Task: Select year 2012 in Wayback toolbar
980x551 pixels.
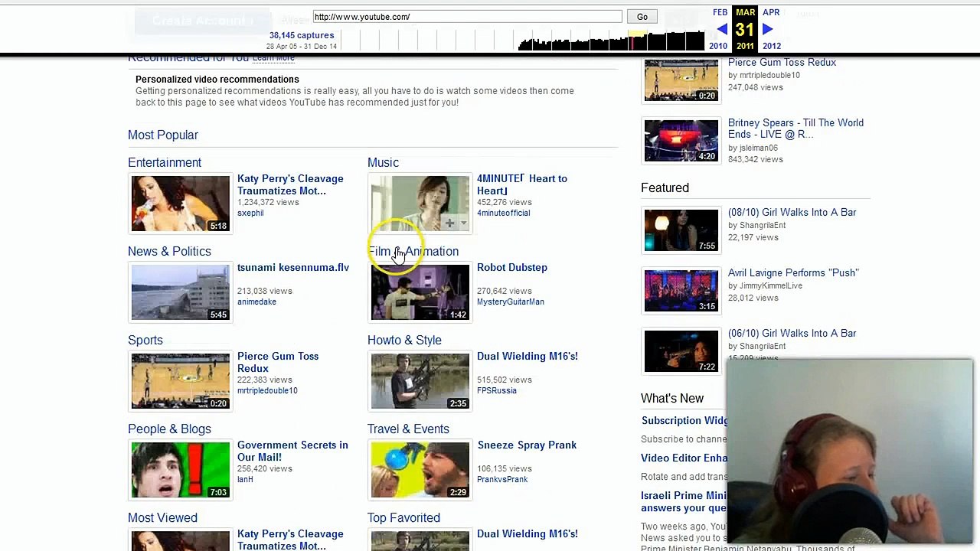Action: [771, 46]
